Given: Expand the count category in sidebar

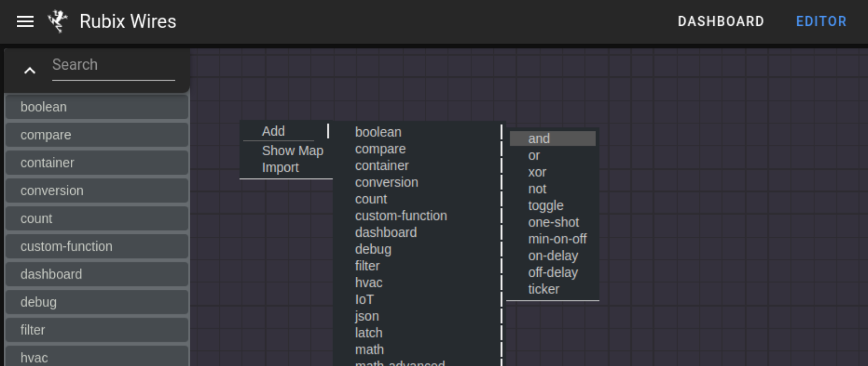Looking at the screenshot, I should click(97, 218).
